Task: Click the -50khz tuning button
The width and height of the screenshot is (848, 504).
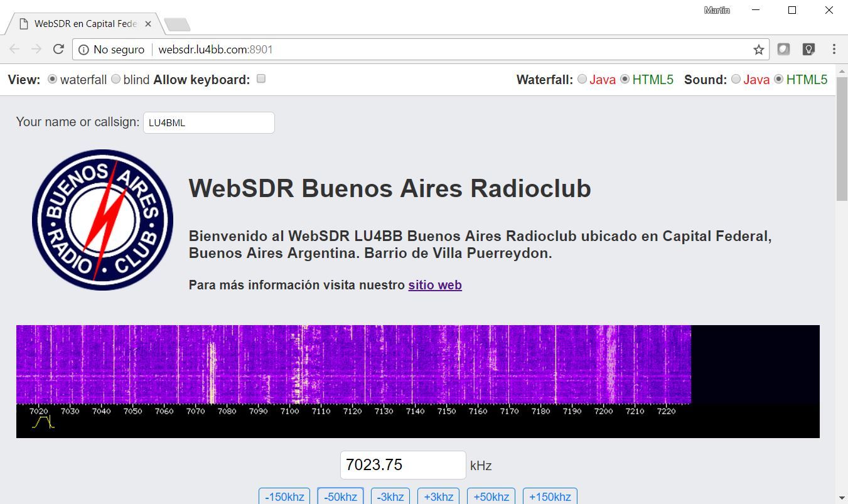Action: tap(340, 496)
